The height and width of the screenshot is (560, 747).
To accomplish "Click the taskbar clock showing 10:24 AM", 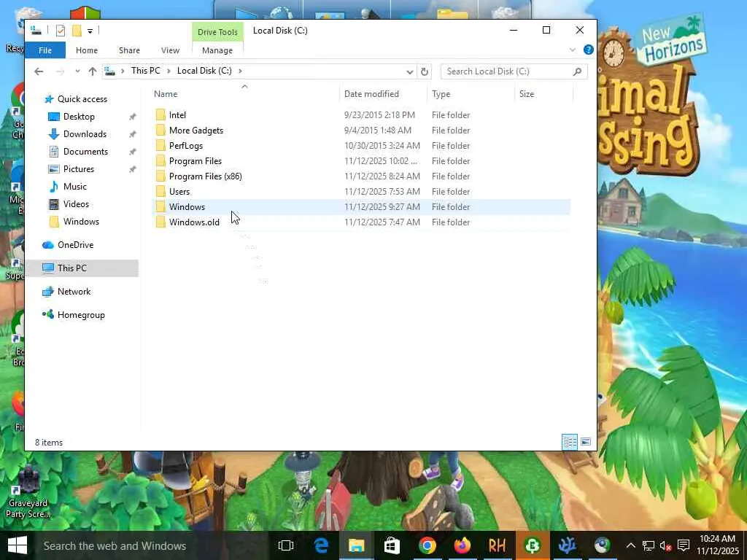I will [x=718, y=545].
